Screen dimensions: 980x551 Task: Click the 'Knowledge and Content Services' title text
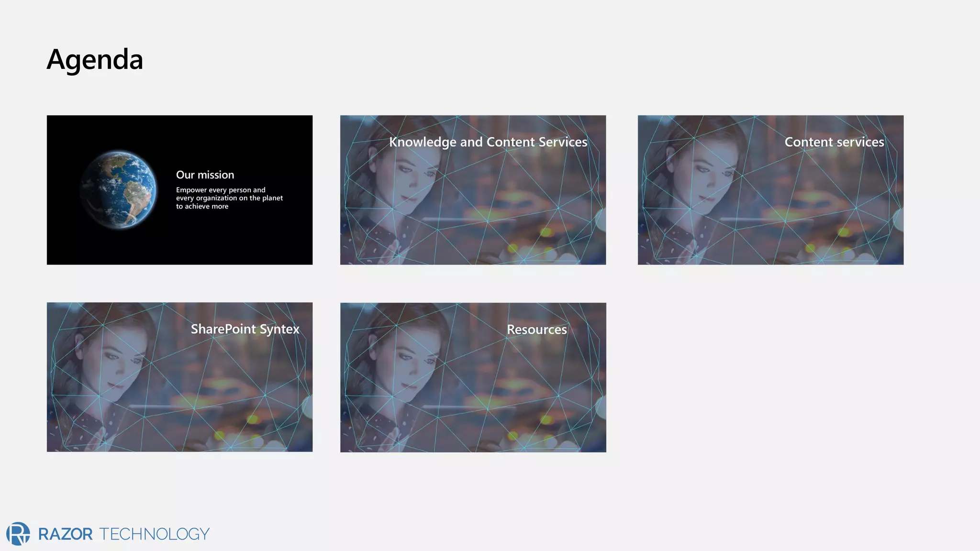(488, 142)
